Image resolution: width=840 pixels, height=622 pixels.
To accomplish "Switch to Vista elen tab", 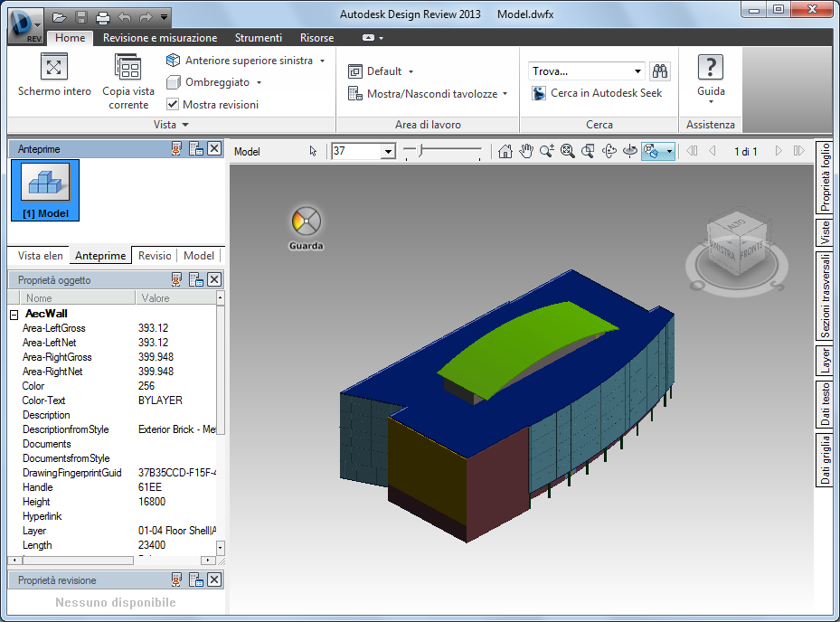I will click(x=40, y=256).
